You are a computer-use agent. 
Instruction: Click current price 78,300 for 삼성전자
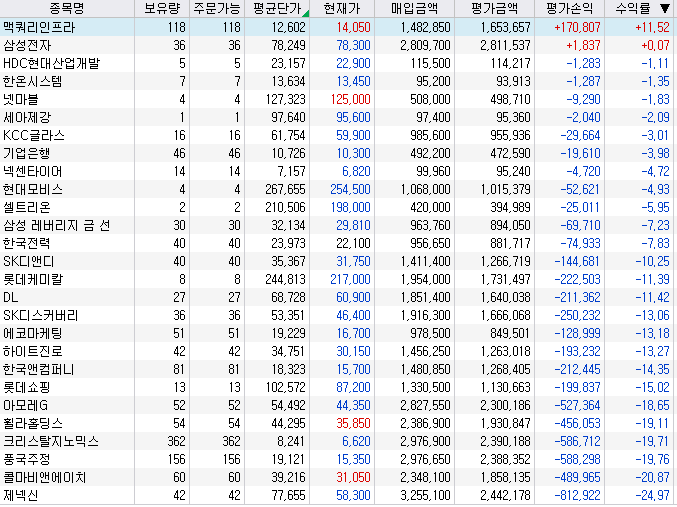point(353,45)
